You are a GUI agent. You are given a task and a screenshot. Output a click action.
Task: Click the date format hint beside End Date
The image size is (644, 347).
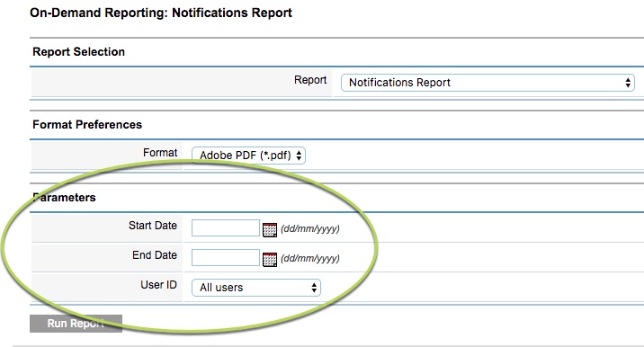(x=310, y=258)
